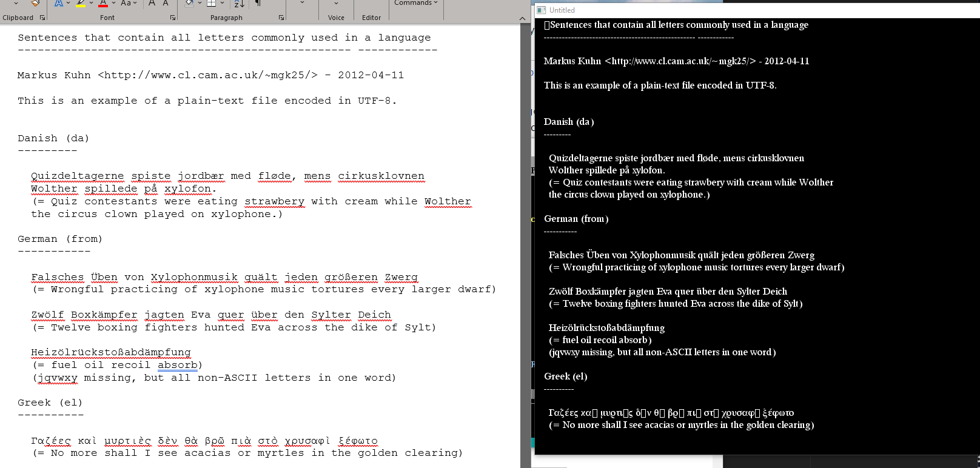980x468 pixels.
Task: Open the Voice group dropdown
Action: click(x=336, y=3)
